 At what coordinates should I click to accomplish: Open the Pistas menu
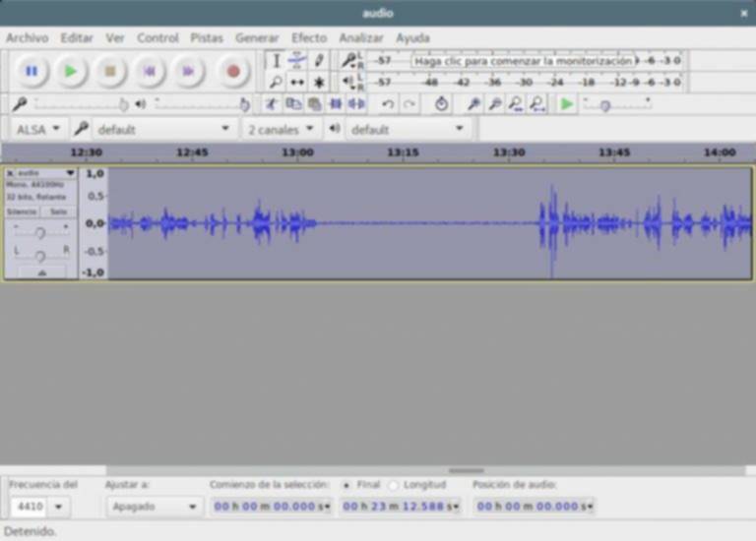pyautogui.click(x=207, y=38)
